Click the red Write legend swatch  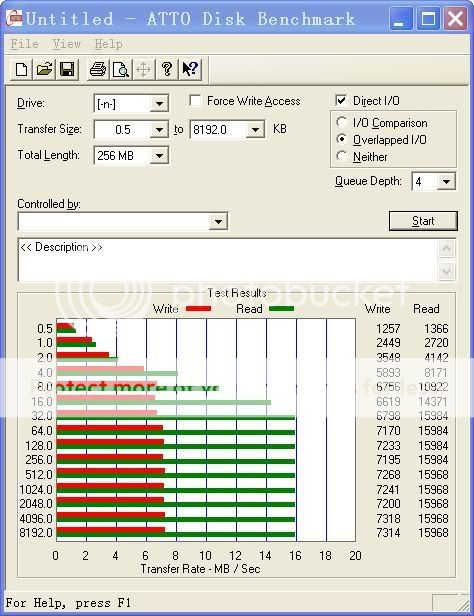pyautogui.click(x=198, y=308)
